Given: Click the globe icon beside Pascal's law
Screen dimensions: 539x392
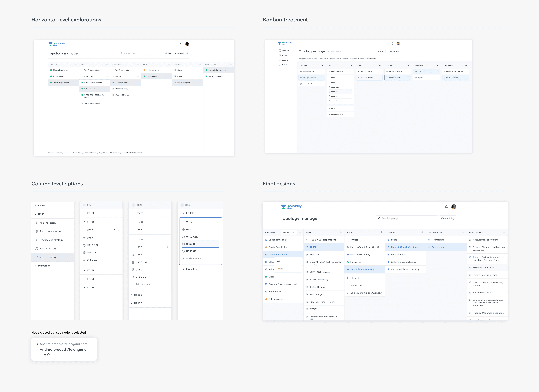Looking at the screenshot, I should tap(429, 247).
